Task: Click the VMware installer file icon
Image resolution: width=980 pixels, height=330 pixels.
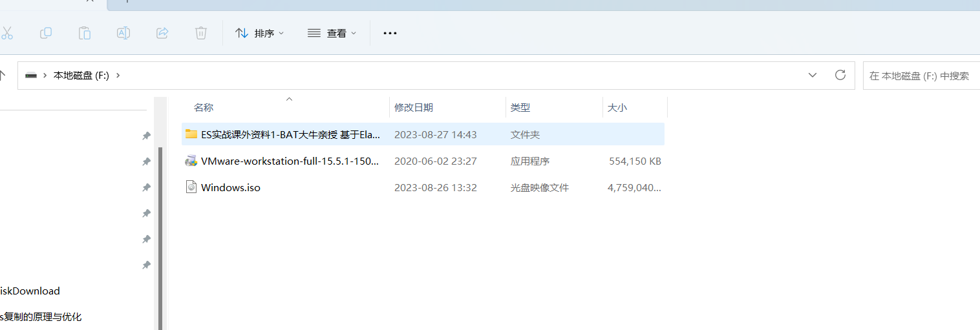Action: [191, 161]
